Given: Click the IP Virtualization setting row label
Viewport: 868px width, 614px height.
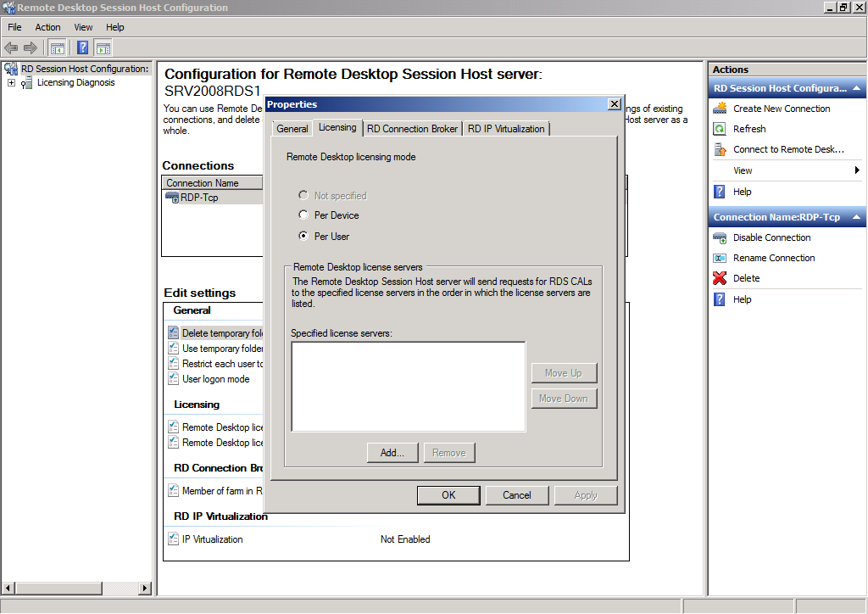Looking at the screenshot, I should pos(213,539).
